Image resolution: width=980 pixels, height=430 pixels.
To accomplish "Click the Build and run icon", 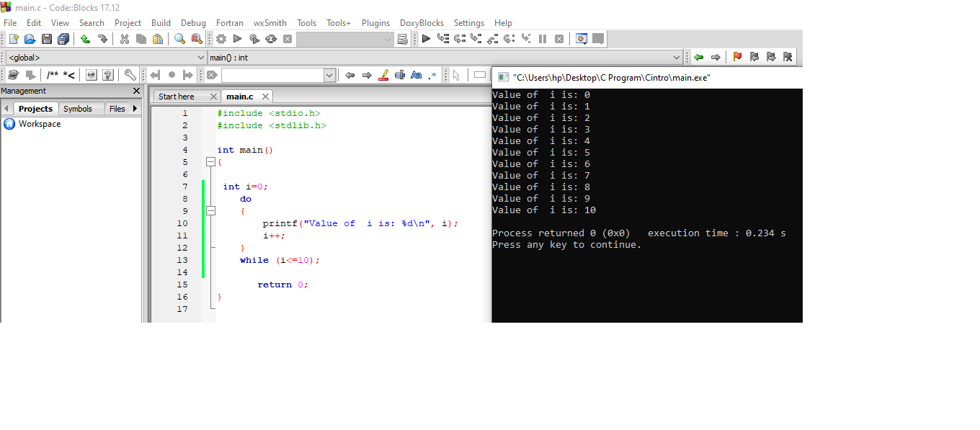I will coord(254,38).
